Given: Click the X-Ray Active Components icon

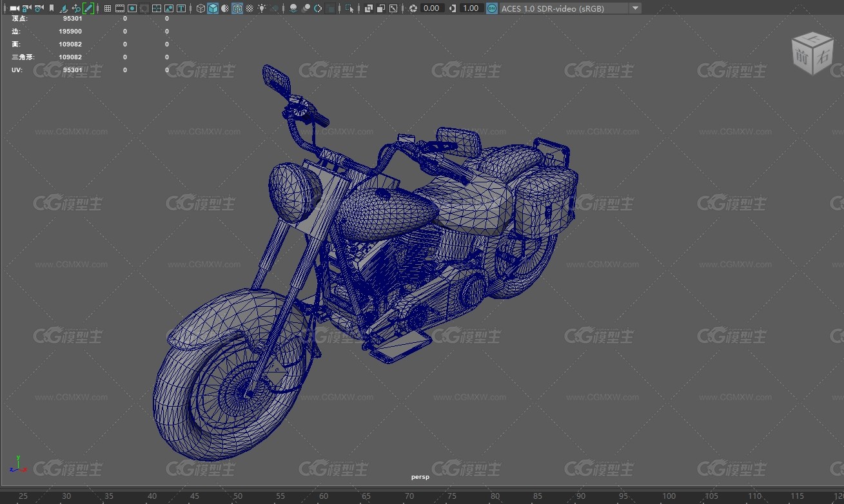Looking at the screenshot, I should (x=381, y=8).
